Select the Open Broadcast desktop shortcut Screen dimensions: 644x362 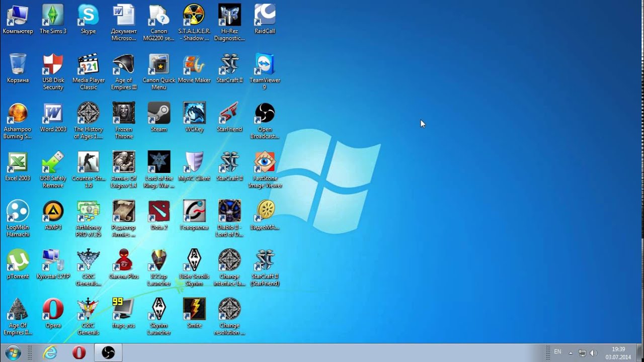[x=265, y=121]
